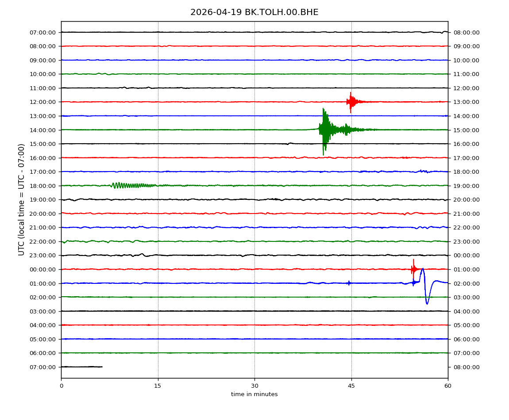Click the plot title BK.TOLH.00.BHE

click(254, 12)
